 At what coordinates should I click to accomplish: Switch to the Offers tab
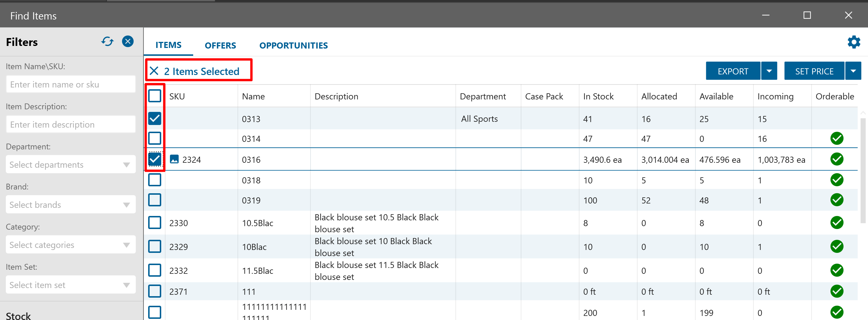pos(220,45)
